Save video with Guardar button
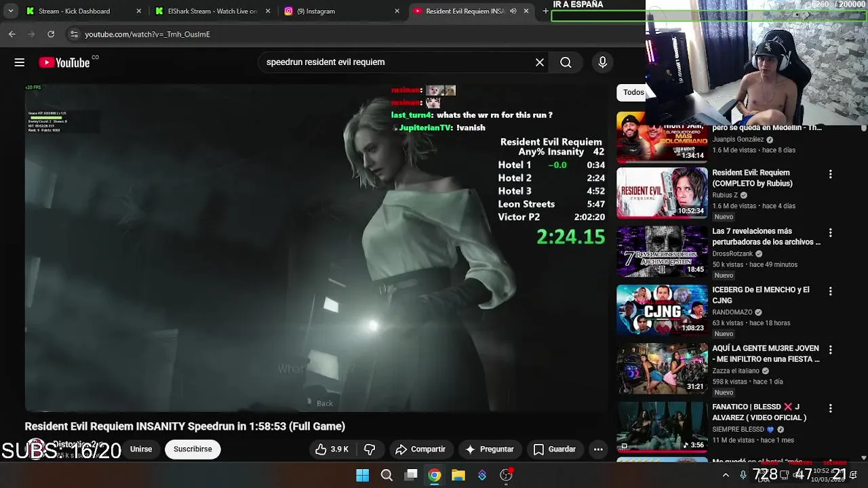868x488 pixels. click(x=555, y=449)
